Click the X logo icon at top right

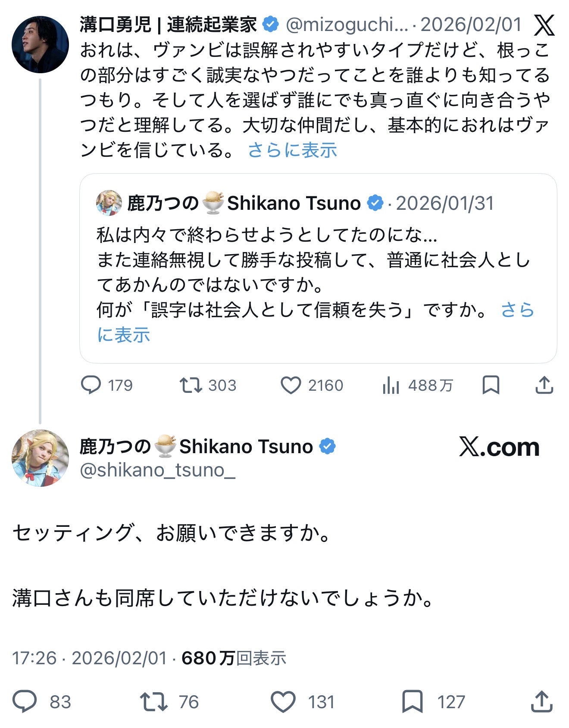[544, 25]
